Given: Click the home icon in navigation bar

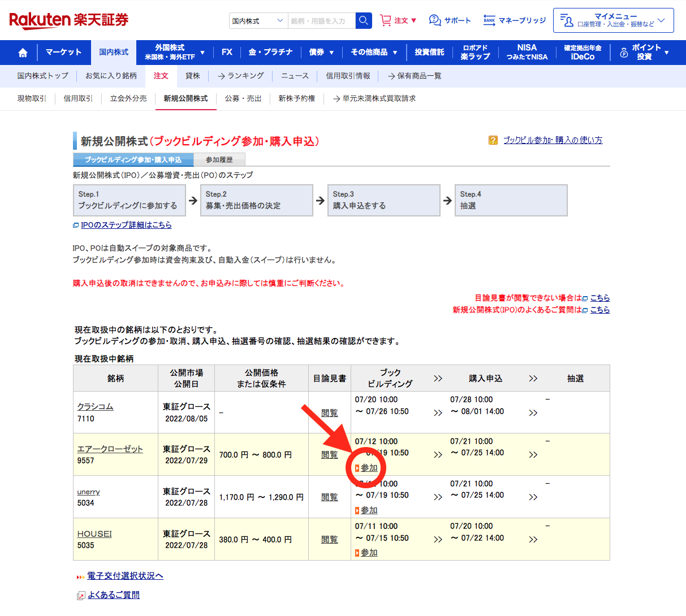Looking at the screenshot, I should click(23, 53).
